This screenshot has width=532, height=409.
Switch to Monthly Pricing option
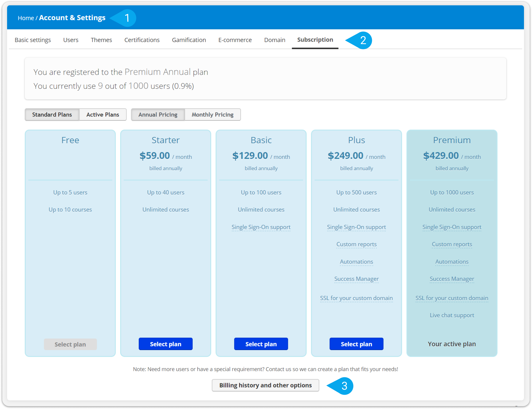tap(213, 115)
